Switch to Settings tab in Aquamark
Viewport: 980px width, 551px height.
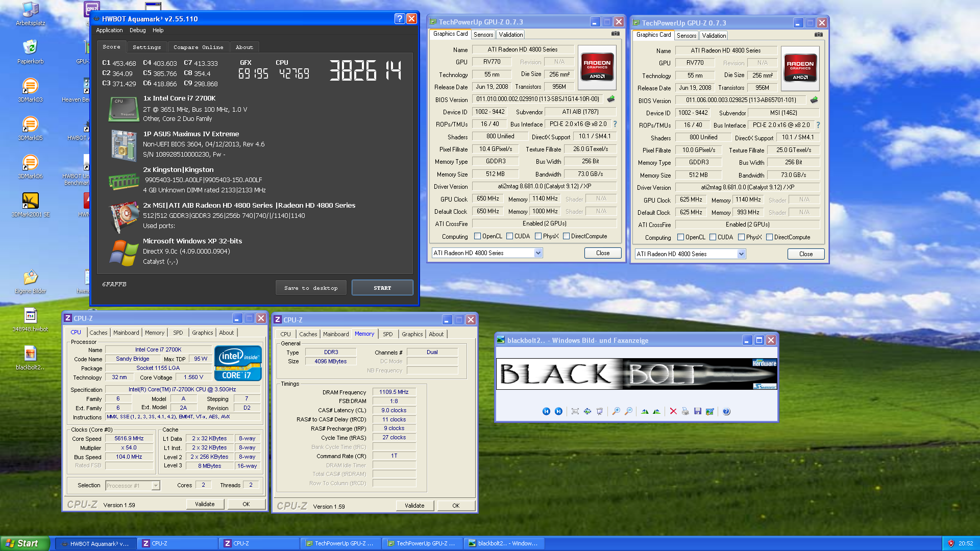pos(146,47)
